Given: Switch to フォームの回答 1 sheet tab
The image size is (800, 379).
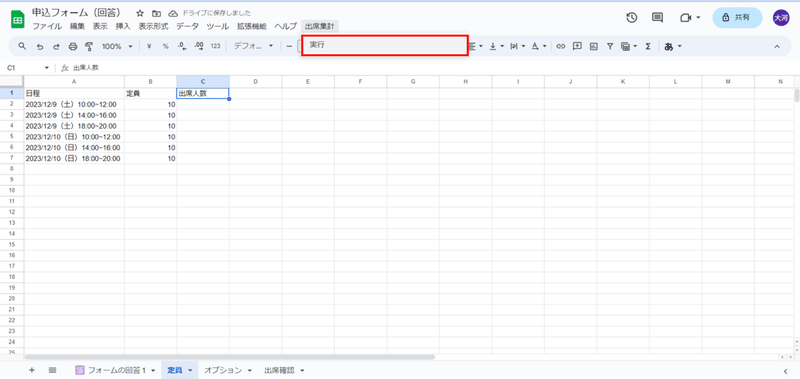Looking at the screenshot, I should pos(115,370).
